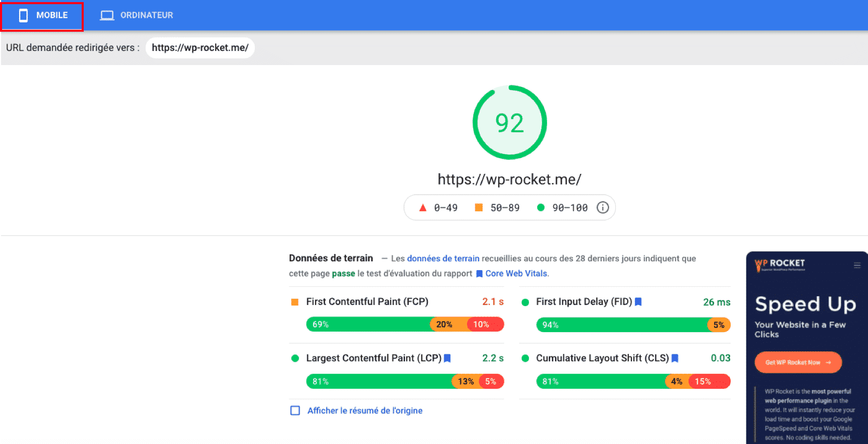Click the red triangle 0–49 legend icon
The width and height of the screenshot is (868, 444).
[x=423, y=208]
